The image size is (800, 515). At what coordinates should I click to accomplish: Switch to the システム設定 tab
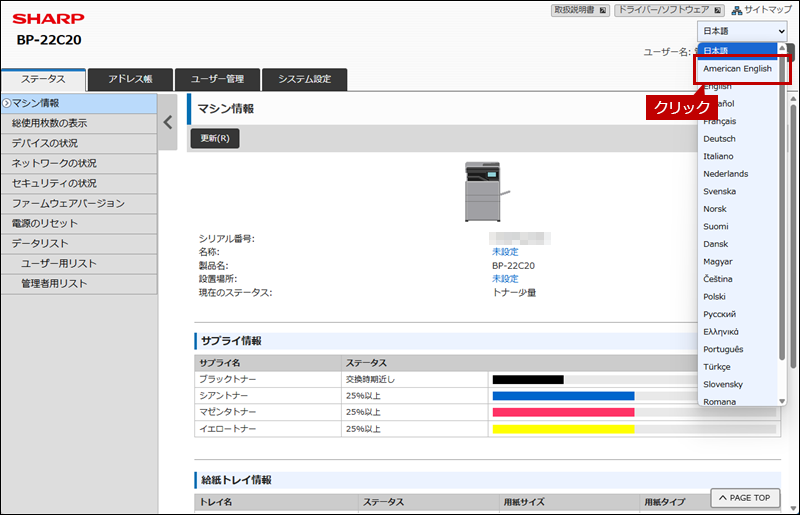click(305, 80)
